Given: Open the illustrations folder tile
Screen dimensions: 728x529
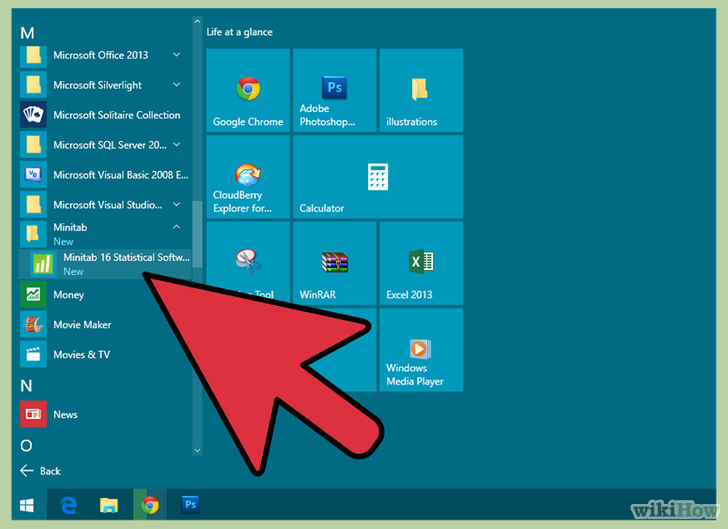Looking at the screenshot, I should (421, 90).
